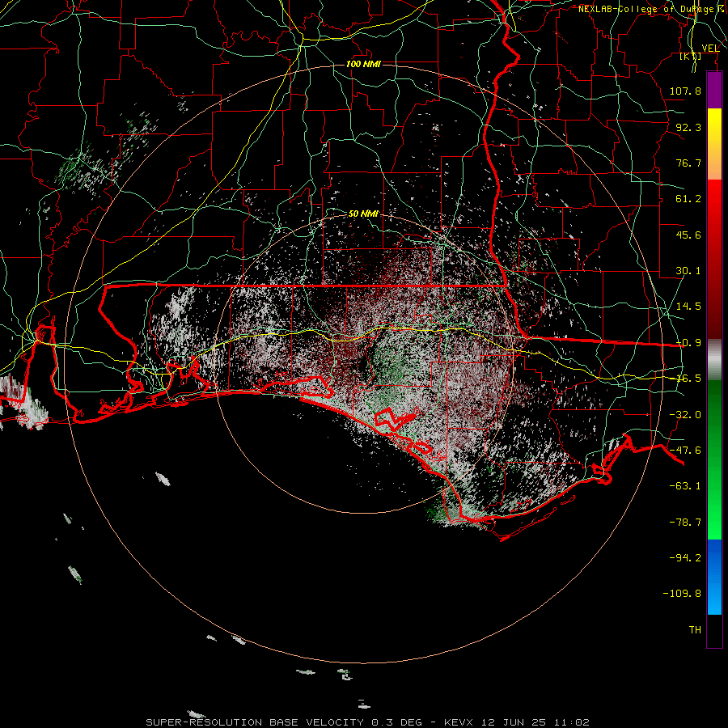Click the bright red segment of color bar
This screenshot has width=728, height=728.
(714, 259)
